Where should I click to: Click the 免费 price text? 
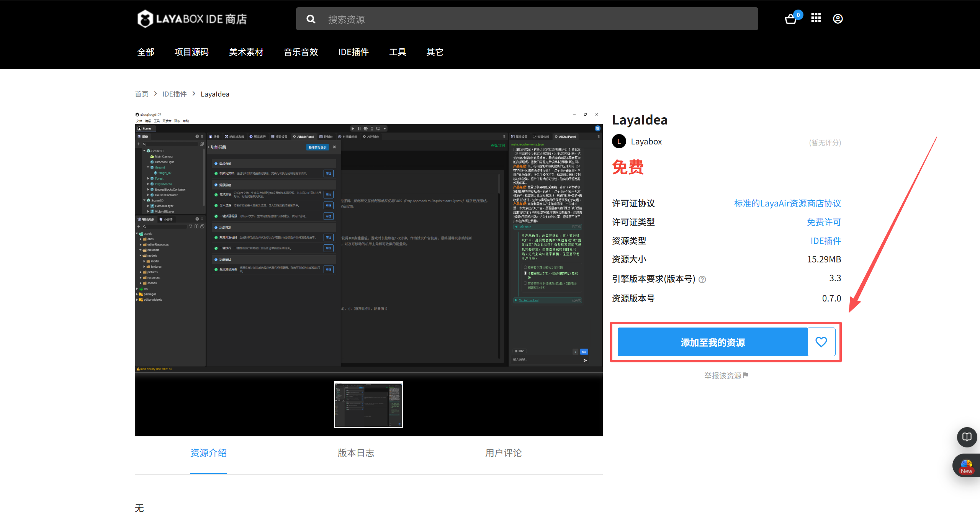coord(628,167)
